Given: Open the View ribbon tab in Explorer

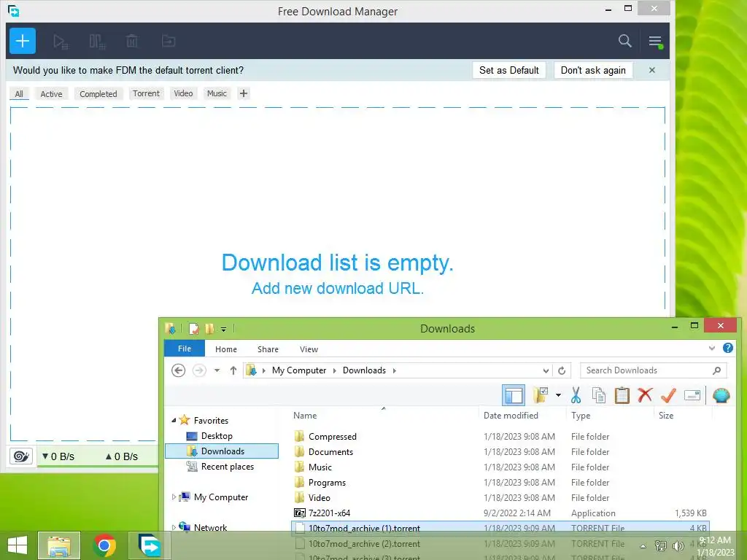Looking at the screenshot, I should click(x=309, y=349).
